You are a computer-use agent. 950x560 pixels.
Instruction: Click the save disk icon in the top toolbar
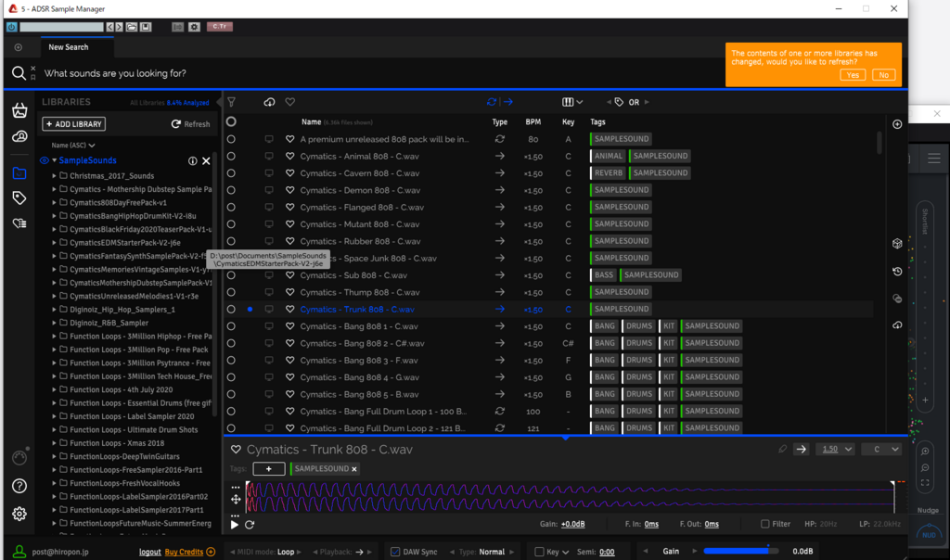point(146,27)
